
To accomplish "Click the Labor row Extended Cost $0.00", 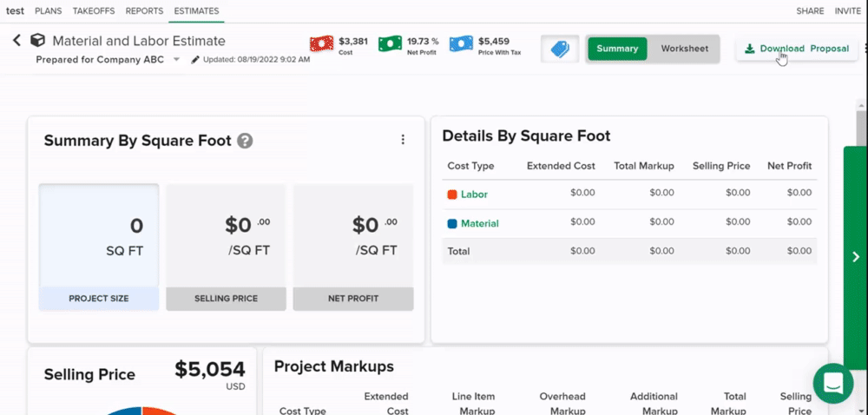I will point(582,193).
